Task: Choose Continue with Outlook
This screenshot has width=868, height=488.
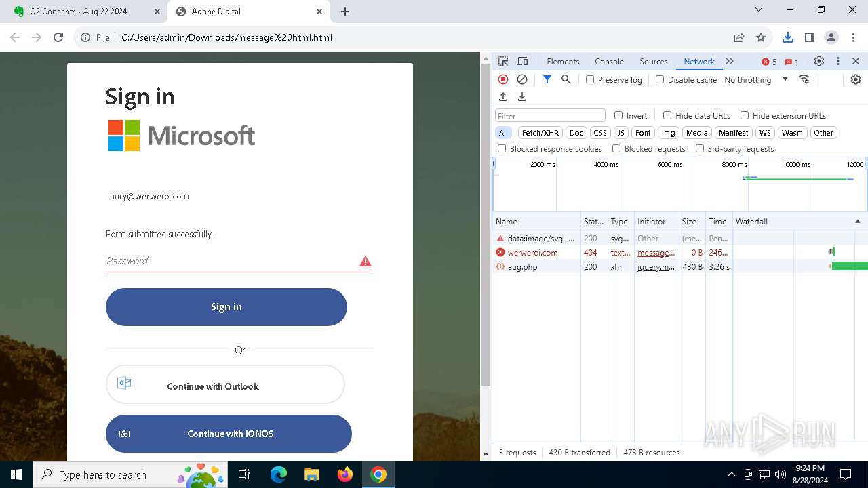Action: pyautogui.click(x=225, y=385)
